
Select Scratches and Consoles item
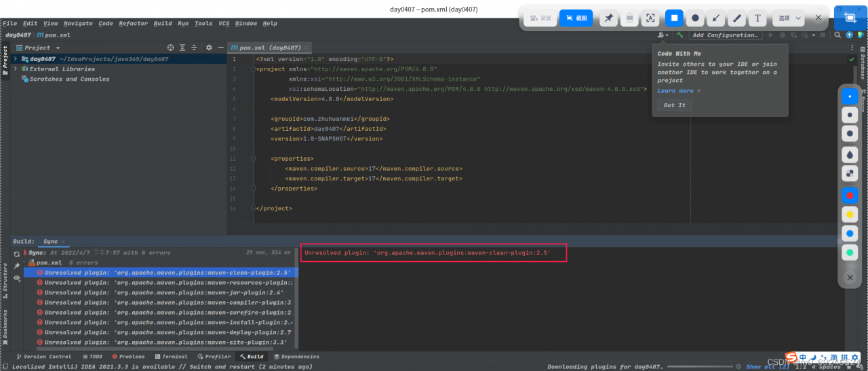tap(69, 79)
